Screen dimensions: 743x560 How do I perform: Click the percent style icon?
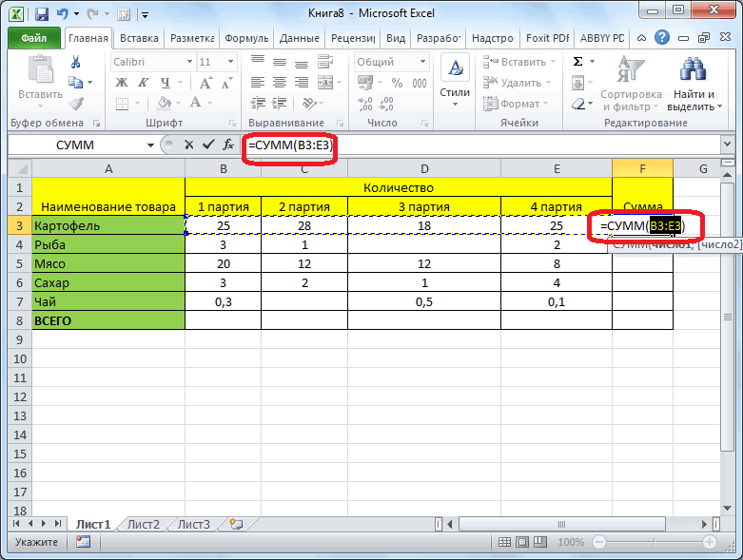397,83
